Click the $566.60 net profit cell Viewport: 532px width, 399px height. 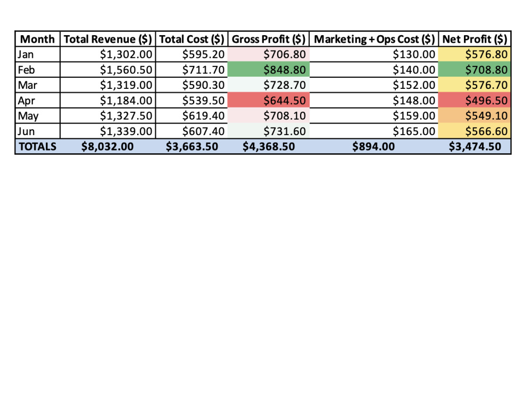point(475,131)
